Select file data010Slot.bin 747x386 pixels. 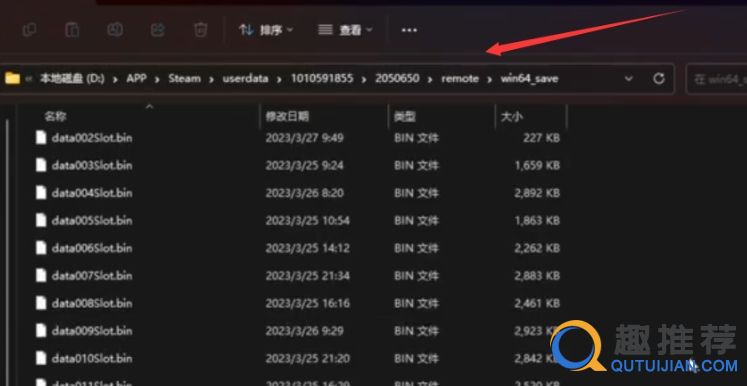click(x=92, y=358)
